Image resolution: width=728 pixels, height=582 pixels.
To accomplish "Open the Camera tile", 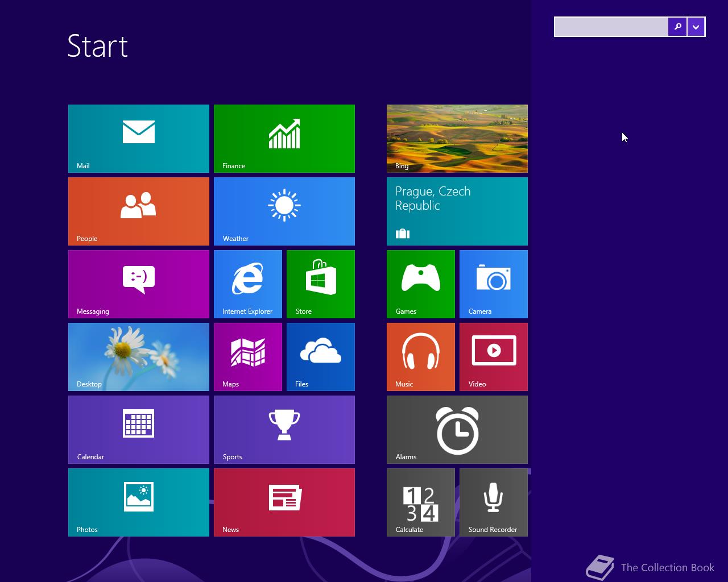I will coord(494,284).
